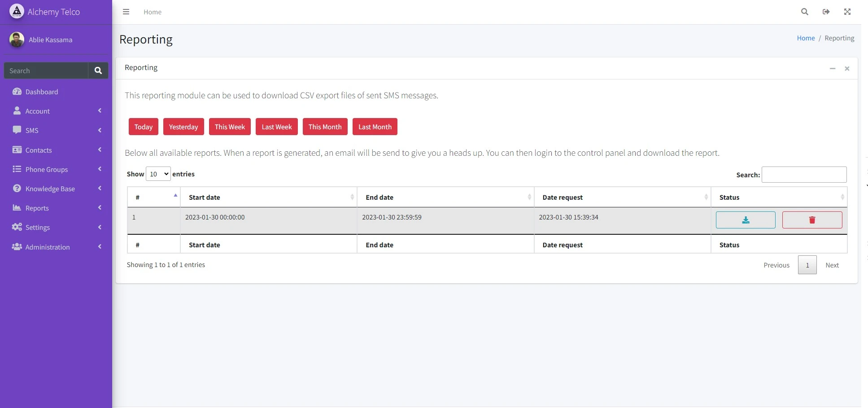868x408 pixels.
Task: Click the logout icon in the header
Action: click(826, 12)
